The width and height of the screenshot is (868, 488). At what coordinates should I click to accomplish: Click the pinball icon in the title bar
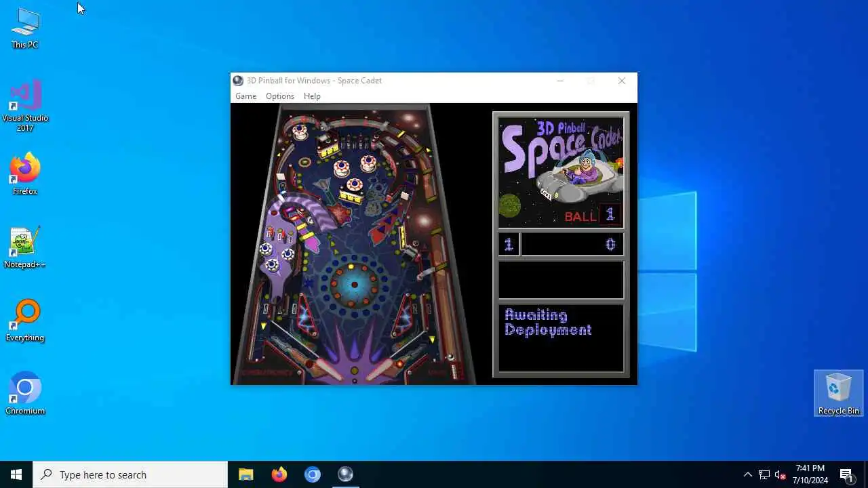click(x=238, y=81)
